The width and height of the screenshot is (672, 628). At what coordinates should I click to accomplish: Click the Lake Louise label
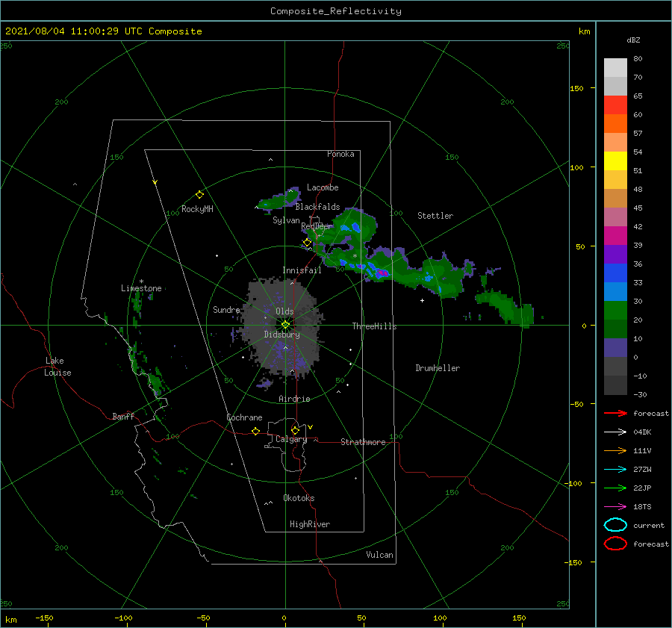[x=57, y=367]
